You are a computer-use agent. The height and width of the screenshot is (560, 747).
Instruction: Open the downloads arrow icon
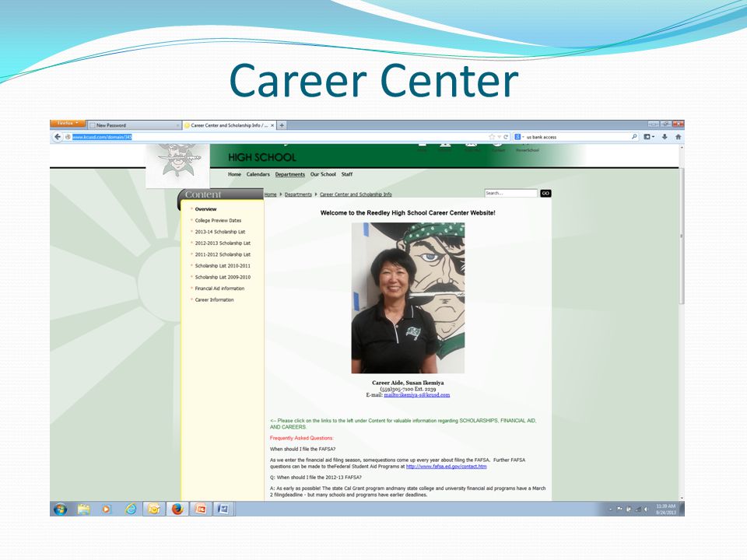click(665, 137)
